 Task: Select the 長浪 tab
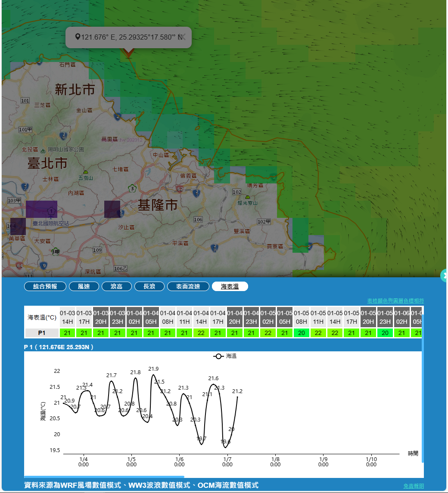tap(149, 286)
